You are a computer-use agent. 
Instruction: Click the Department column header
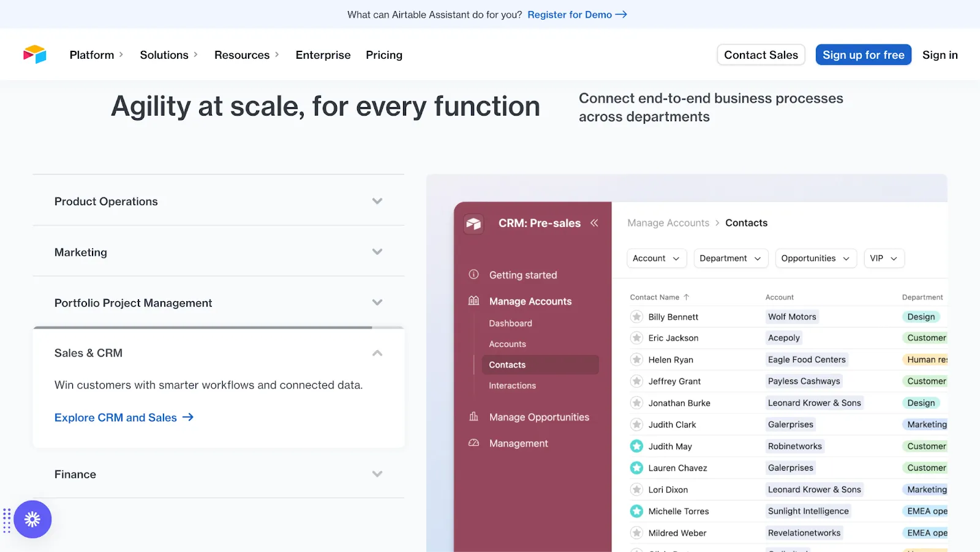click(x=922, y=297)
